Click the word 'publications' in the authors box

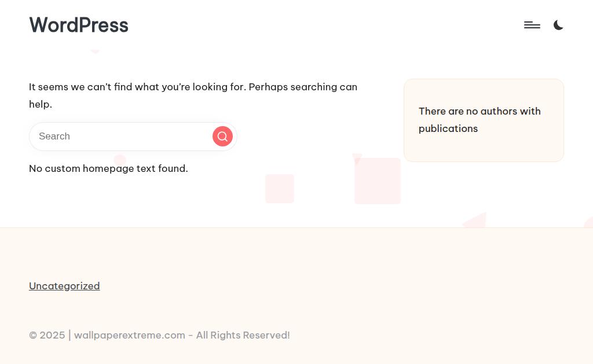448,128
